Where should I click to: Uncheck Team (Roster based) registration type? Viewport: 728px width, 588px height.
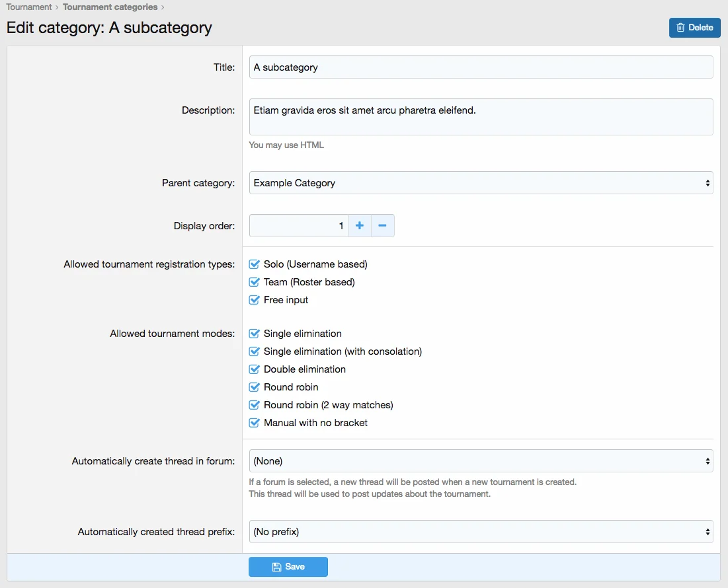255,282
